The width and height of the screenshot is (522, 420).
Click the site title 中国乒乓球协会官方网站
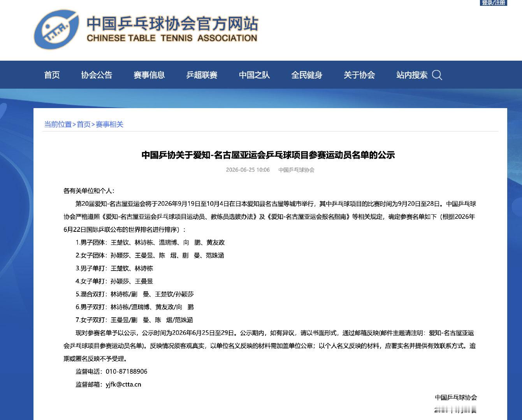[x=172, y=24]
